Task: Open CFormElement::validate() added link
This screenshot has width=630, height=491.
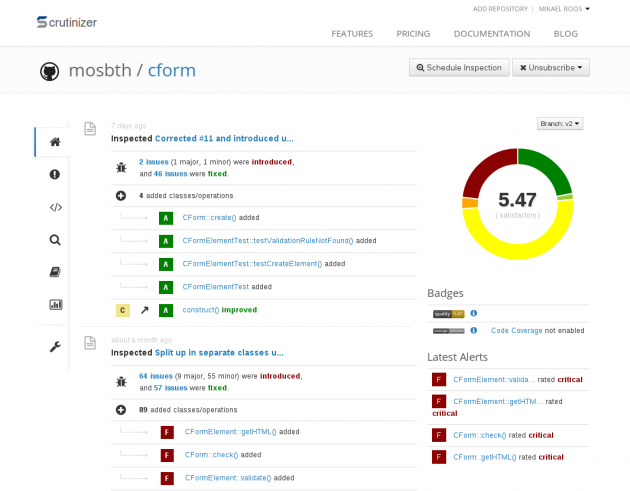Action: [x=228, y=478]
